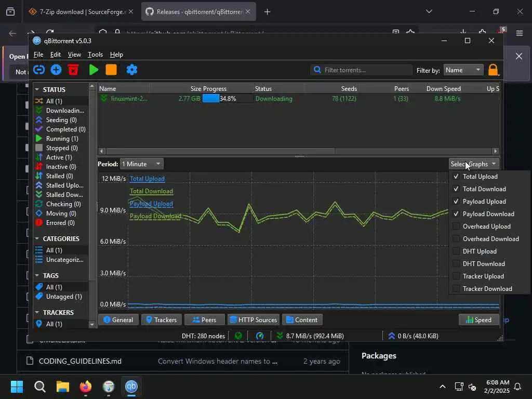This screenshot has height=399, width=532.
Task: Click the Filter torrents input field
Action: click(362, 70)
